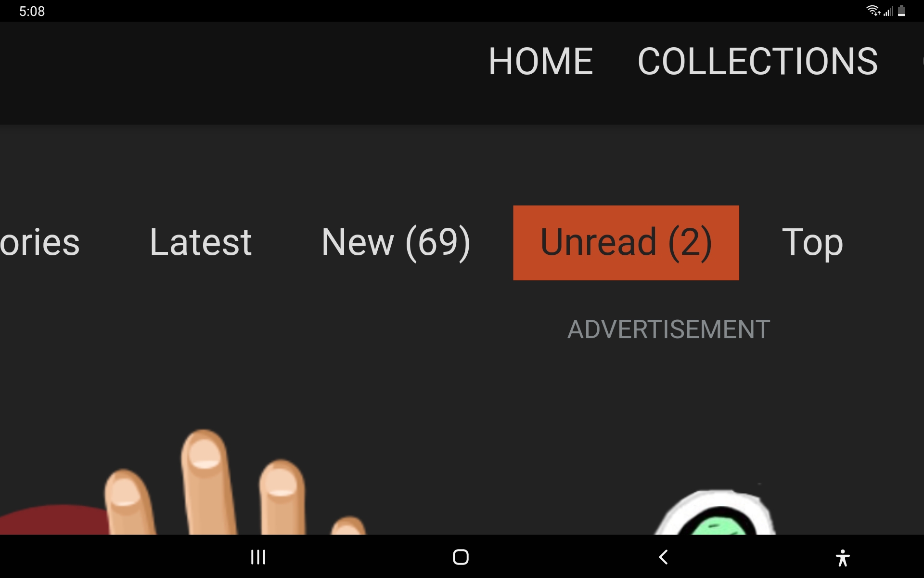Select the New (69) tab

point(395,242)
